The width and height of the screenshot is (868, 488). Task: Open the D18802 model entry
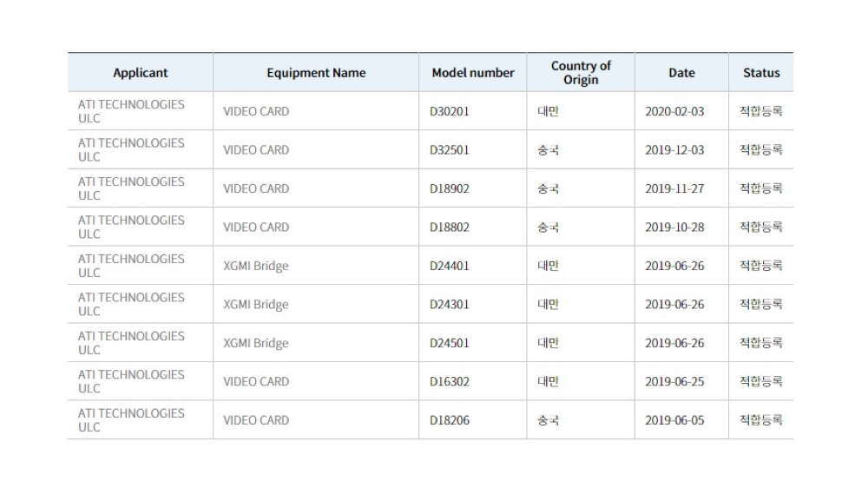(x=450, y=227)
